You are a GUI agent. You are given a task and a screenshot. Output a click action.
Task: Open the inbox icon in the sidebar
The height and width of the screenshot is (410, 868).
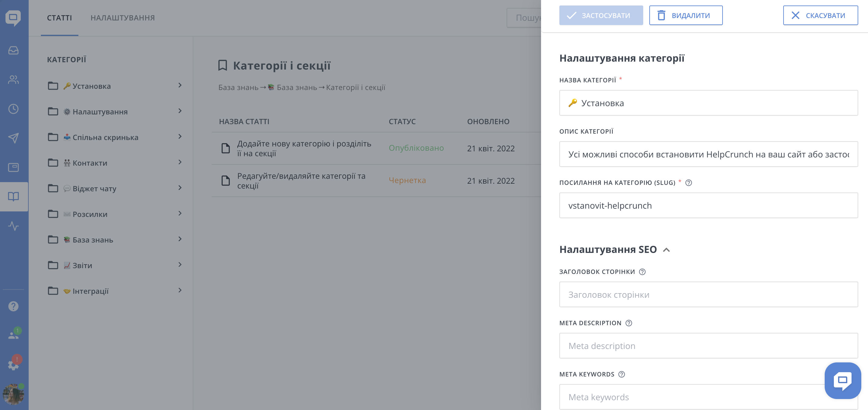click(x=13, y=51)
